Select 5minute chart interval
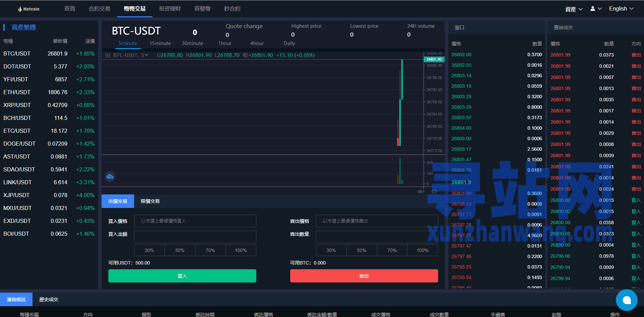The width and height of the screenshot is (644, 317). (x=128, y=43)
